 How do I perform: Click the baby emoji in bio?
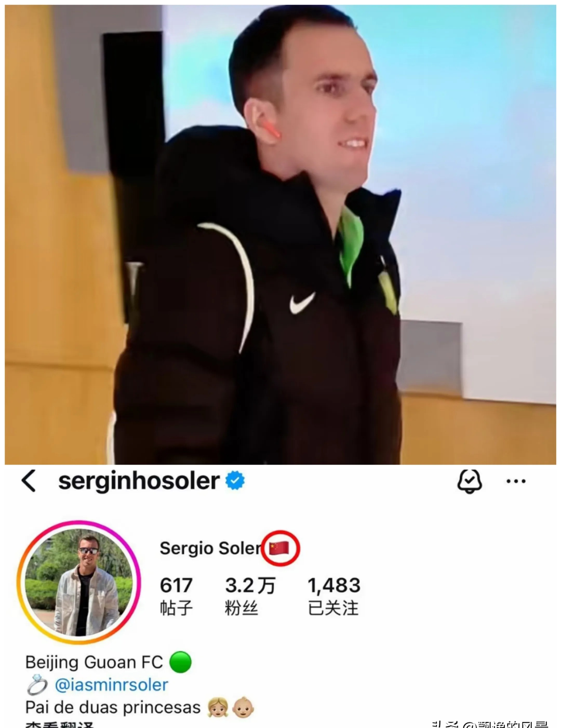point(243,707)
